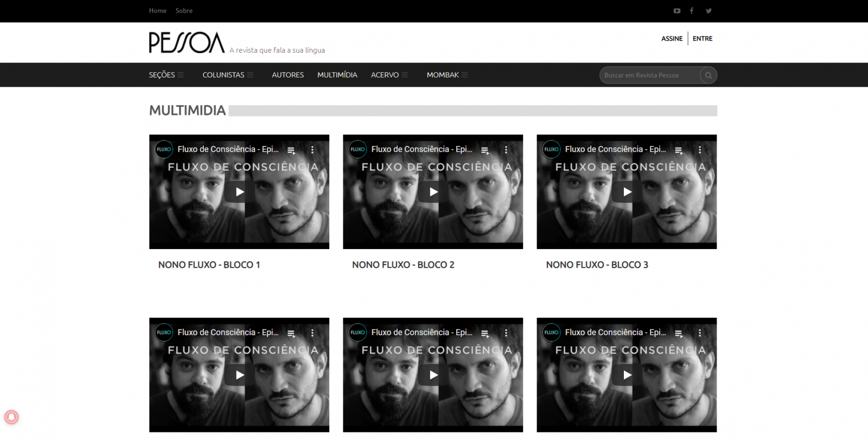Click the Entre login link
868x440 pixels.
click(x=703, y=39)
